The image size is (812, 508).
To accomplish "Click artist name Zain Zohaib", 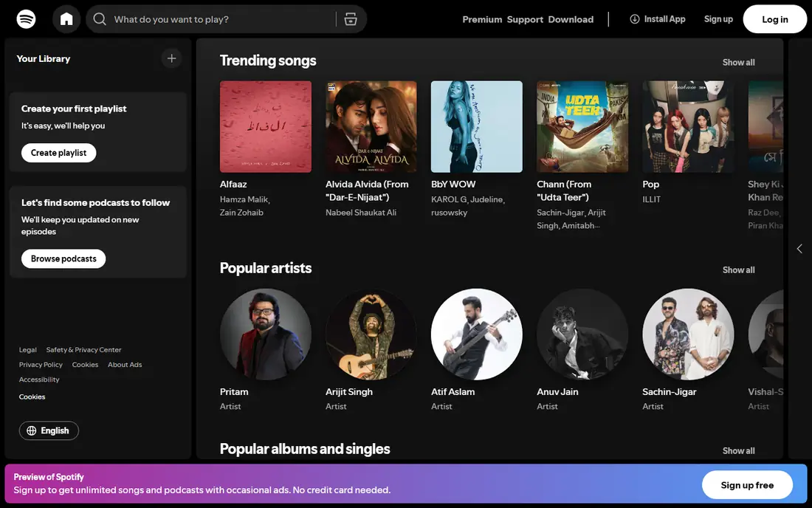I will (241, 213).
